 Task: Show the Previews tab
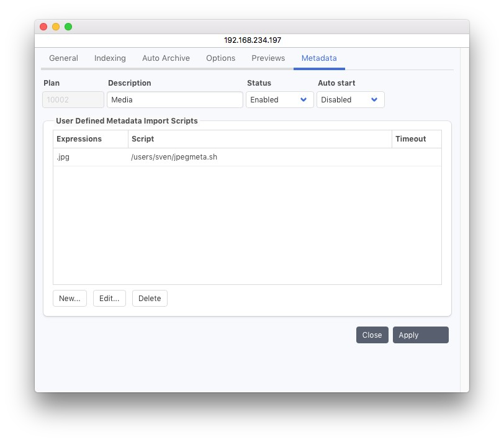[x=268, y=58]
